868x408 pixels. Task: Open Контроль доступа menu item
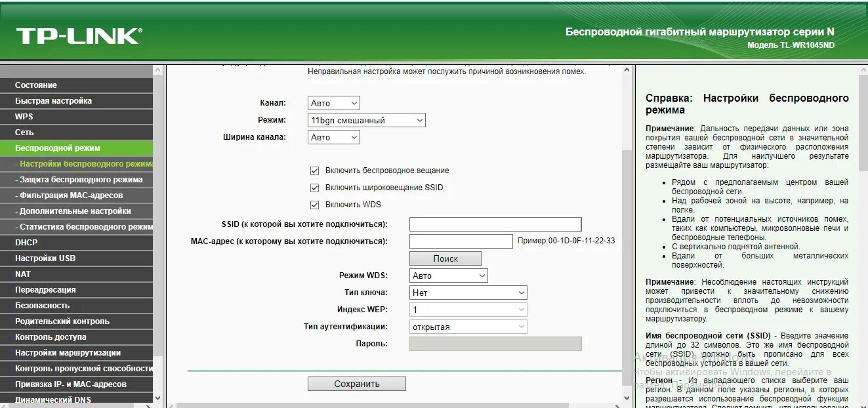76,337
